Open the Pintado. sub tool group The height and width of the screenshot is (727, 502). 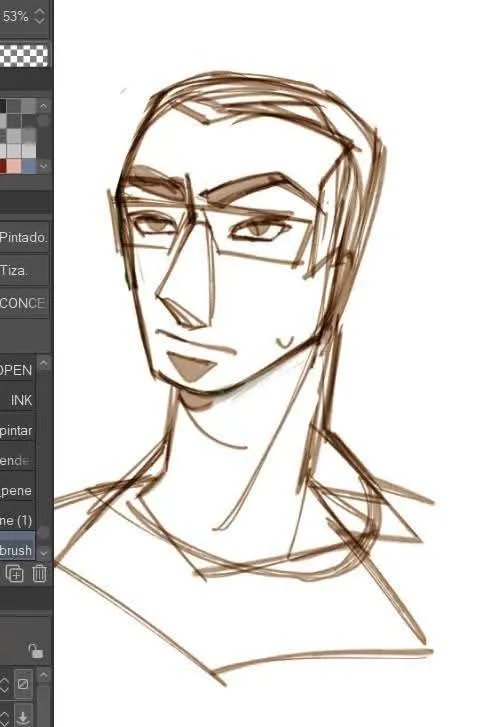24,237
